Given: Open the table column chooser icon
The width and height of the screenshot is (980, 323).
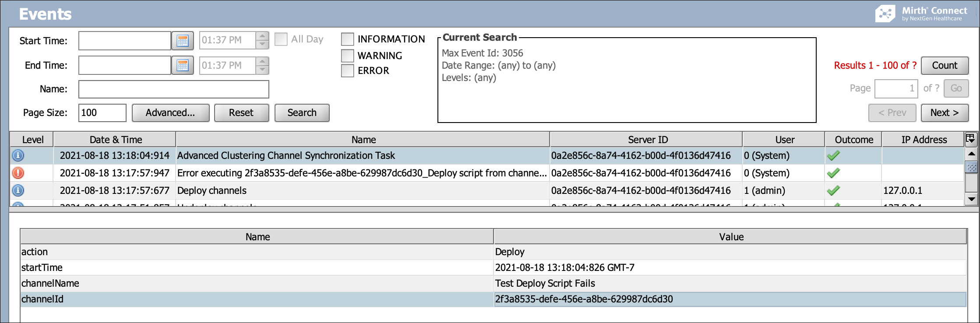Looking at the screenshot, I should tap(970, 139).
